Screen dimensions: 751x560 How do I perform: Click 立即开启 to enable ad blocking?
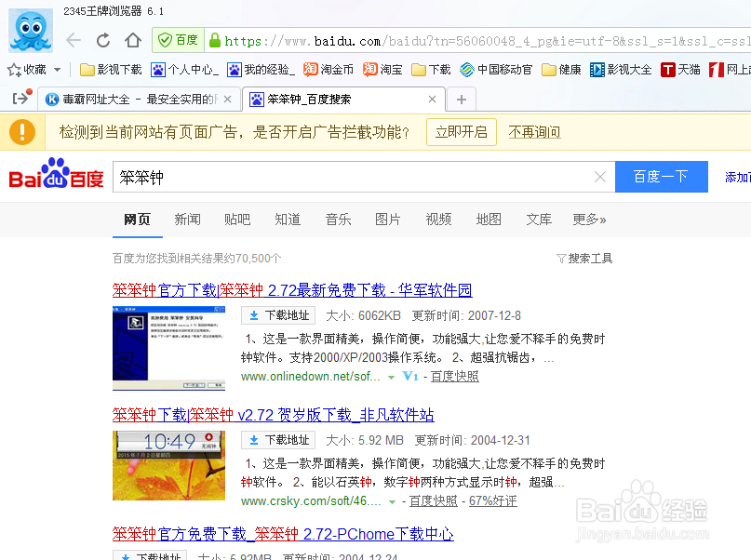point(462,132)
